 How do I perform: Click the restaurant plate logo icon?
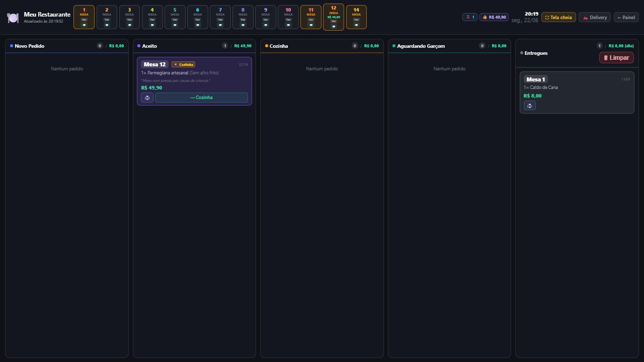click(x=13, y=18)
